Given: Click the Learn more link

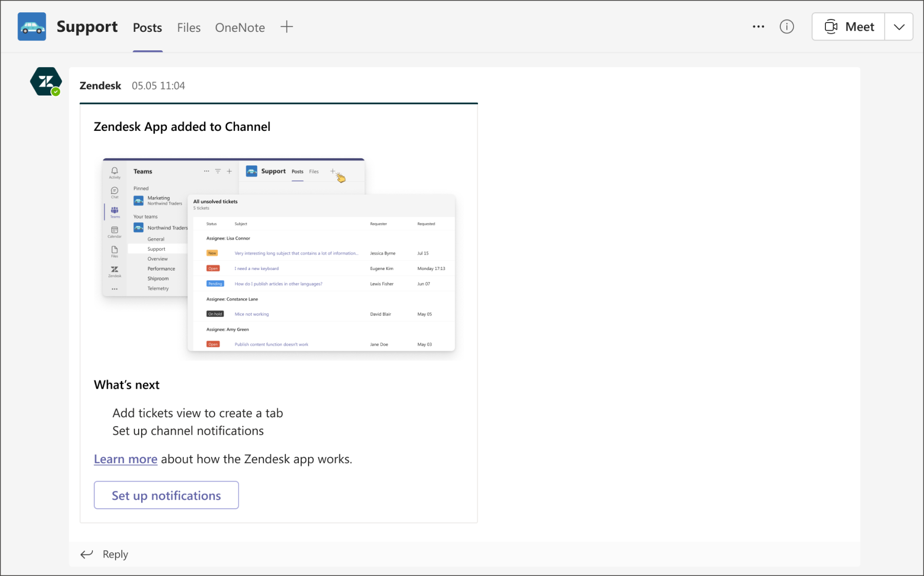Looking at the screenshot, I should tap(125, 459).
